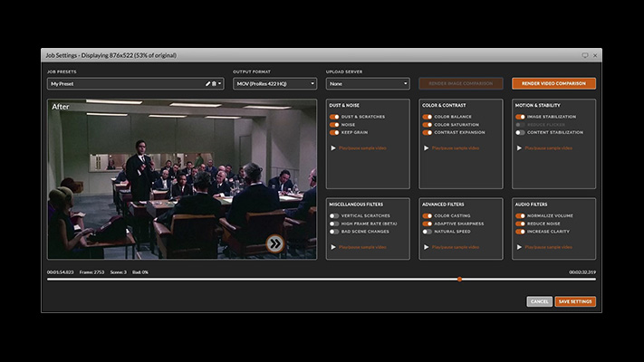Click the Save Settings button
Image resolution: width=644 pixels, height=362 pixels.
575,301
